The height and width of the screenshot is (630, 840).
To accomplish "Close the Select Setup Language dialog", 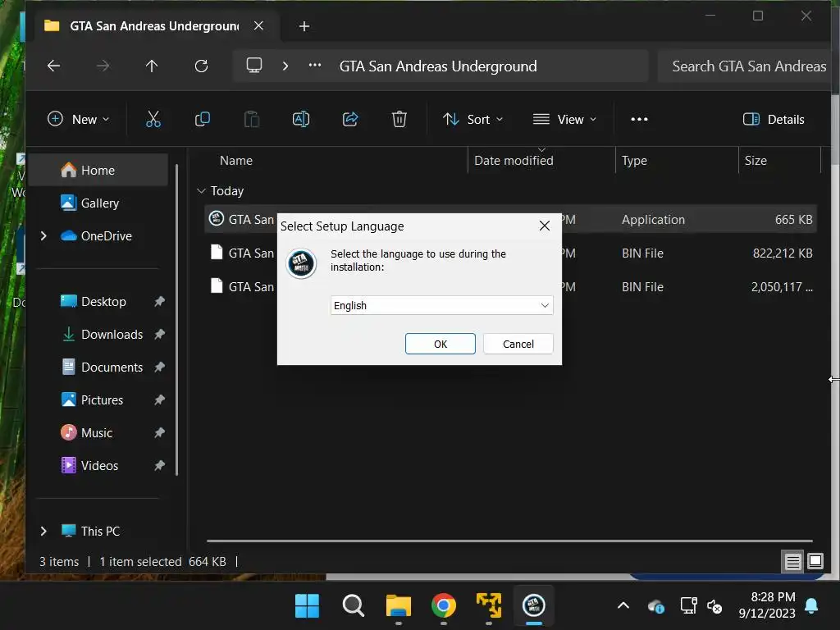I will [x=545, y=226].
